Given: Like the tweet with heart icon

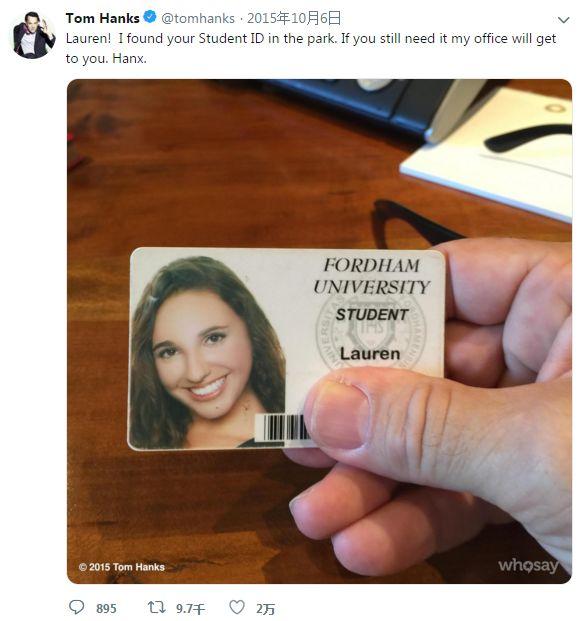Looking at the screenshot, I should coord(237,607).
